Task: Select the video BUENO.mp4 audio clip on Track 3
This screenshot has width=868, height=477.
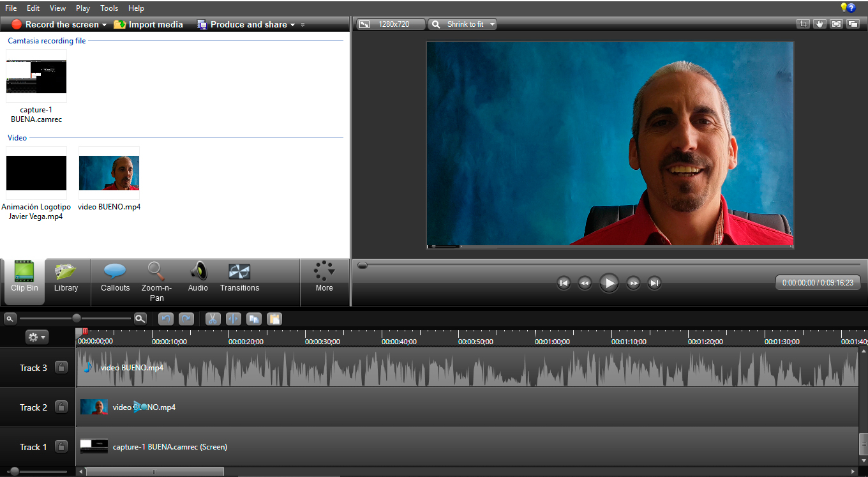Action: point(468,367)
